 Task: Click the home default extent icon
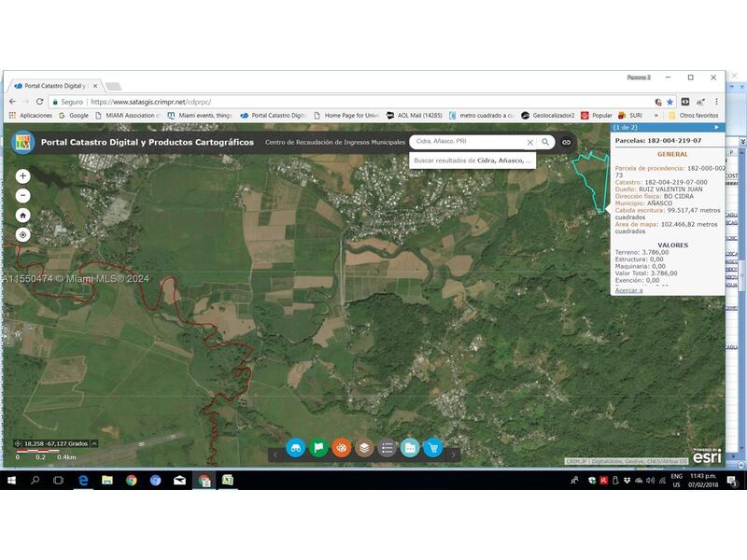point(22,215)
